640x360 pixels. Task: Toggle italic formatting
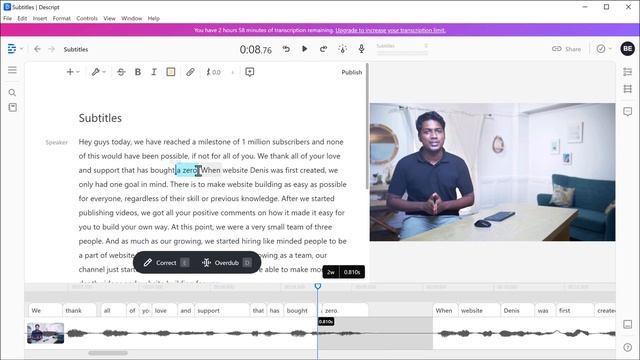tap(154, 72)
